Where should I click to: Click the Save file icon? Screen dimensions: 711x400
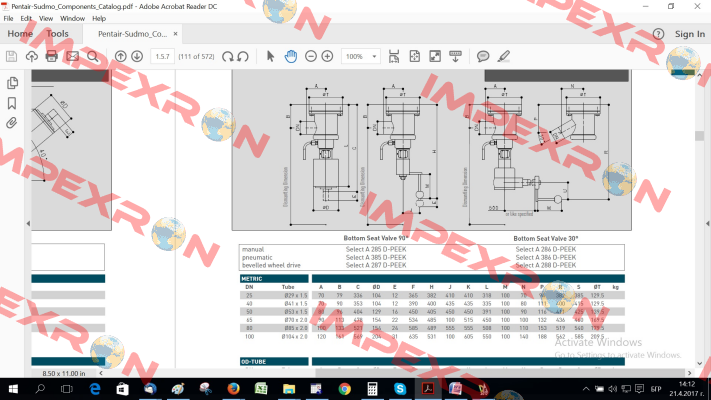[11, 56]
